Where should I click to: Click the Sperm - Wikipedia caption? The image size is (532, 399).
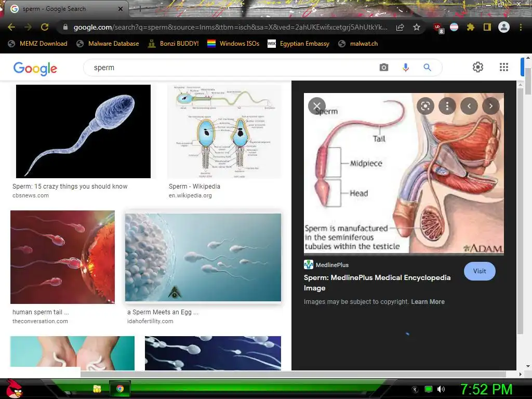pos(194,187)
